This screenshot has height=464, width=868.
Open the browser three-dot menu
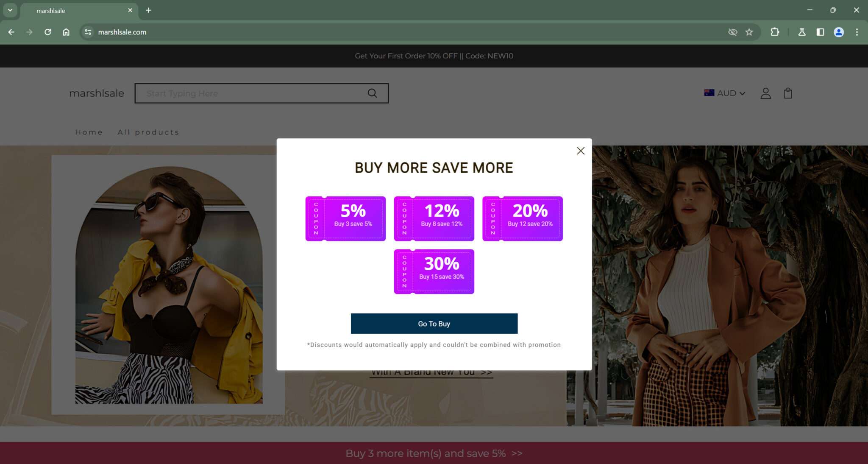857,32
